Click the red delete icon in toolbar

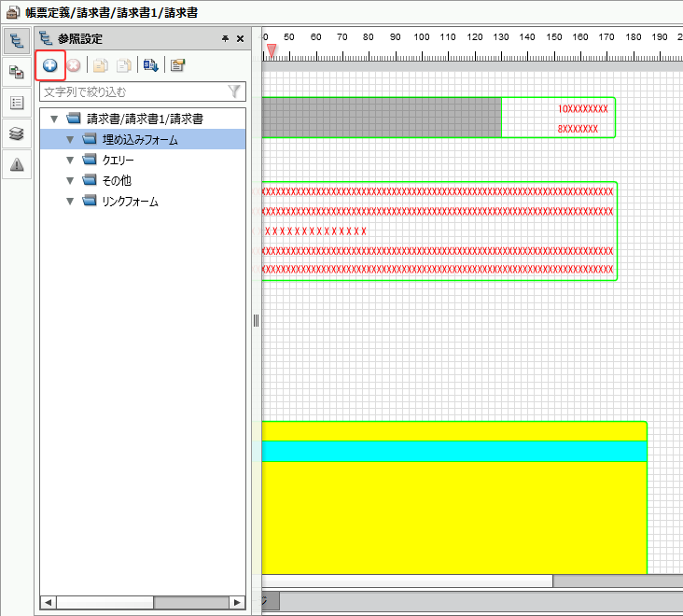pyautogui.click(x=74, y=65)
